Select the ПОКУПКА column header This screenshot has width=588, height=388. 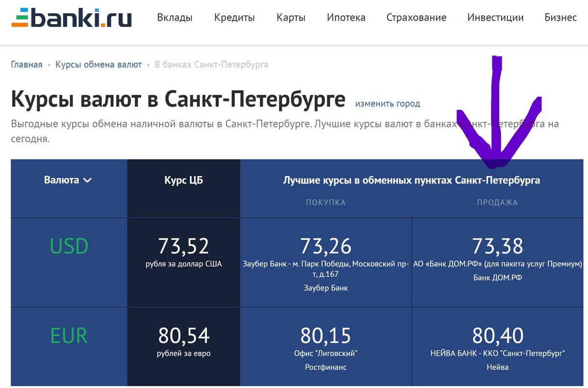[325, 202]
